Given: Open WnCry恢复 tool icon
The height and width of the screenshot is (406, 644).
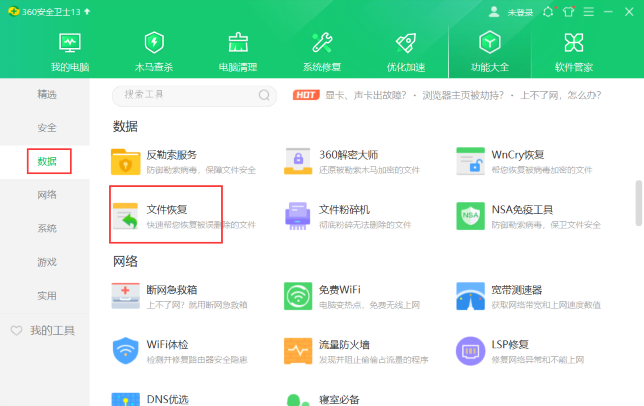Looking at the screenshot, I should 471,162.
